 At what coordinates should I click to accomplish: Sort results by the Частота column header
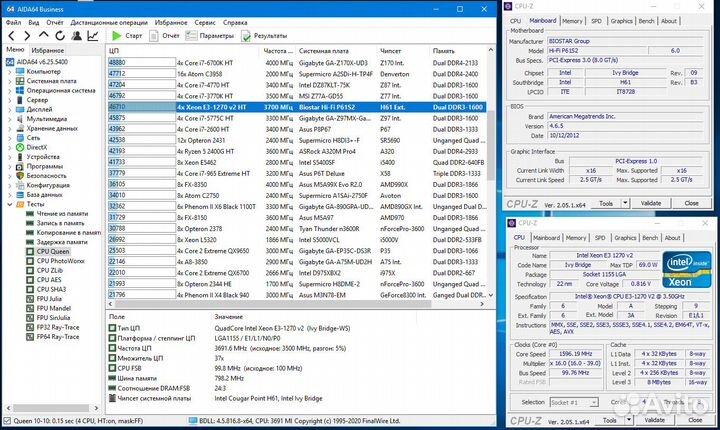click(x=278, y=51)
